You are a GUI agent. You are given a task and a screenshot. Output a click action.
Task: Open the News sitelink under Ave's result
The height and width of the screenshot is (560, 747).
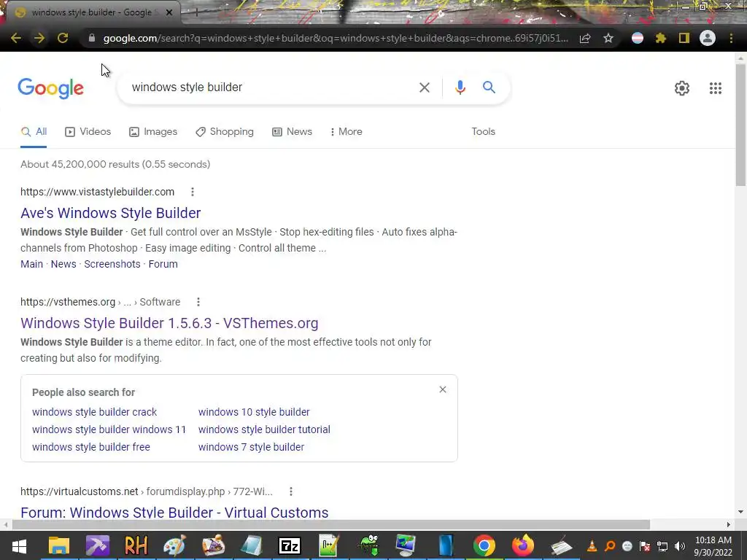click(63, 264)
